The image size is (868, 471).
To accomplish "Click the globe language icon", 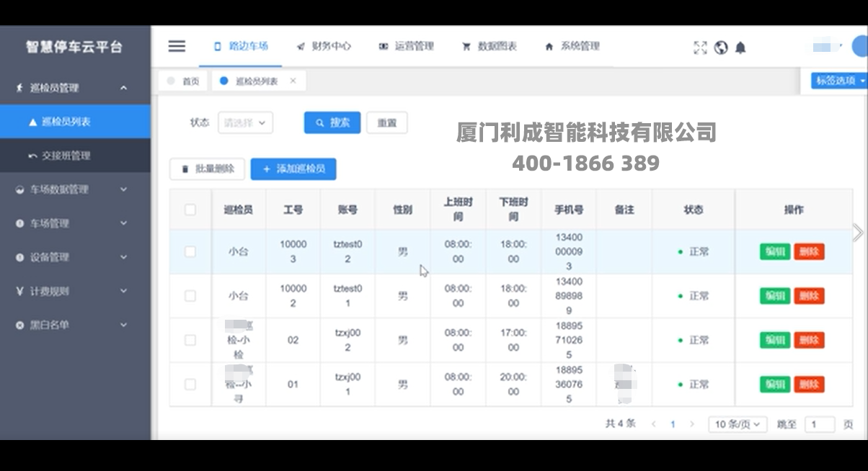I will click(x=720, y=48).
